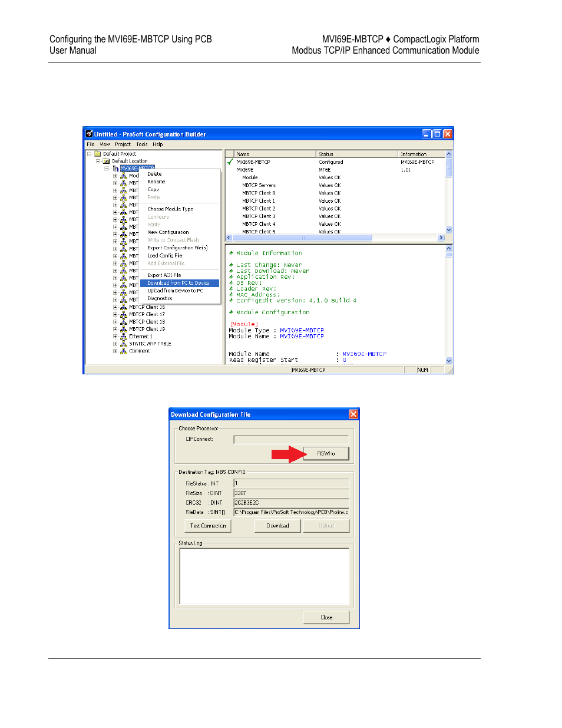
Task: Open the Project menu
Action: pyautogui.click(x=123, y=144)
